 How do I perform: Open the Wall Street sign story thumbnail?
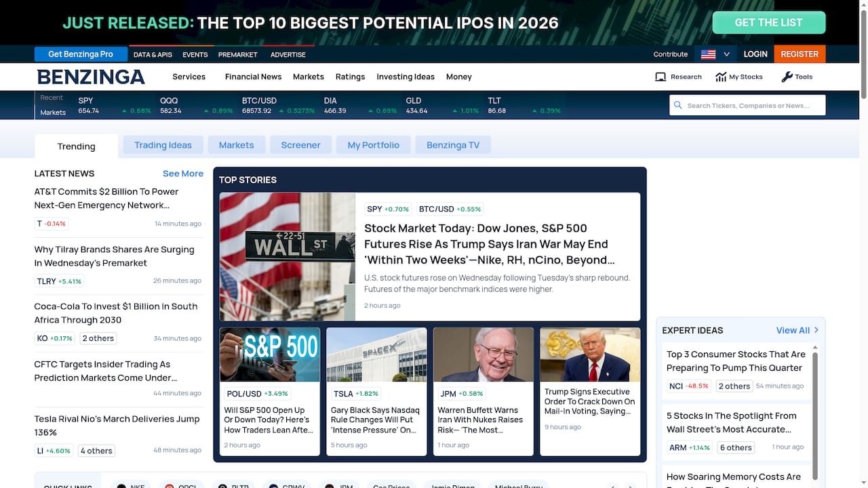(x=288, y=257)
